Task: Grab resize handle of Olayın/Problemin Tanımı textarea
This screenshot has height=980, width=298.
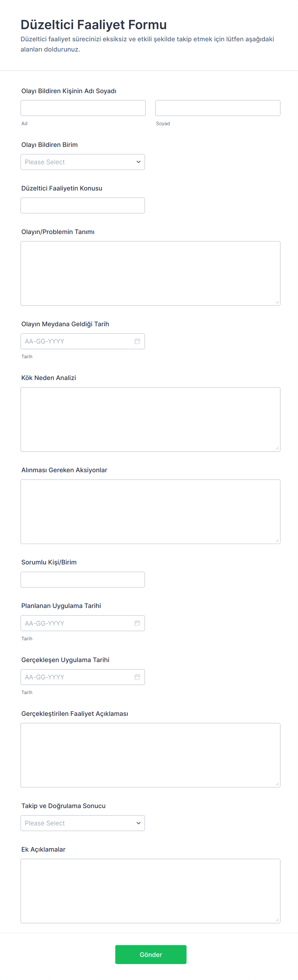Action: pyautogui.click(x=277, y=302)
